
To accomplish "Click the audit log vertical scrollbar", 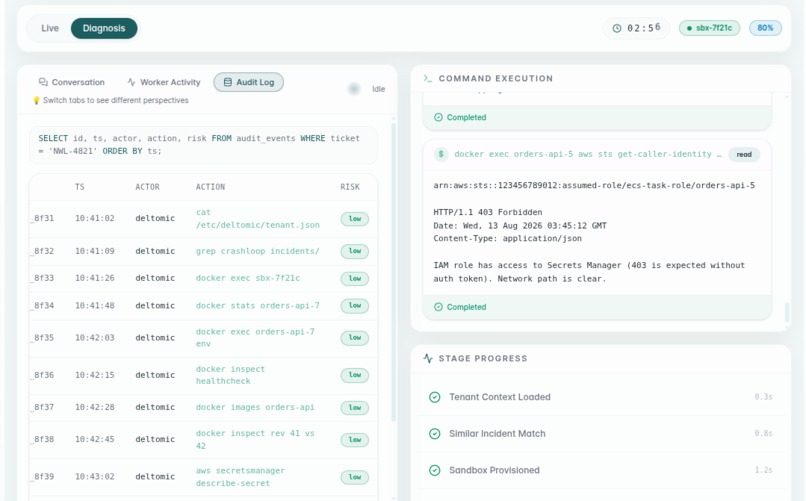I will pyautogui.click(x=394, y=272).
